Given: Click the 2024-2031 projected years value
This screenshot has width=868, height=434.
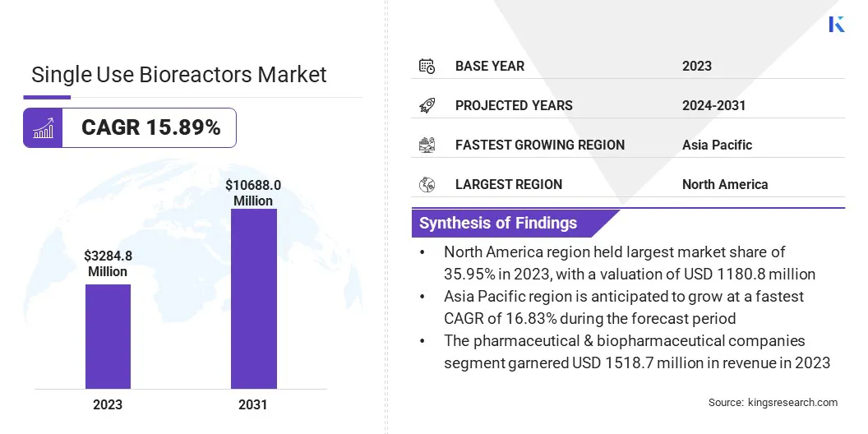Looking at the screenshot, I should click(713, 105).
